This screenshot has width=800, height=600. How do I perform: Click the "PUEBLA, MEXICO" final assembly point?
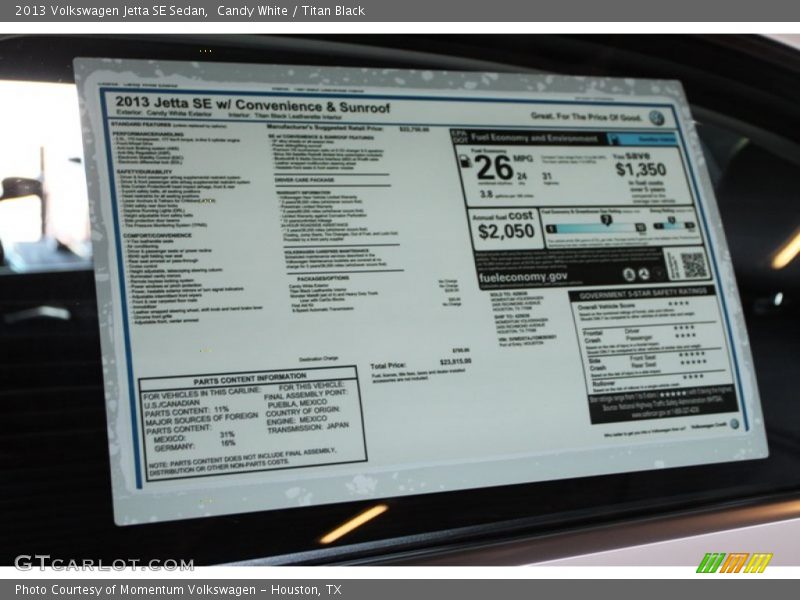[x=297, y=403]
